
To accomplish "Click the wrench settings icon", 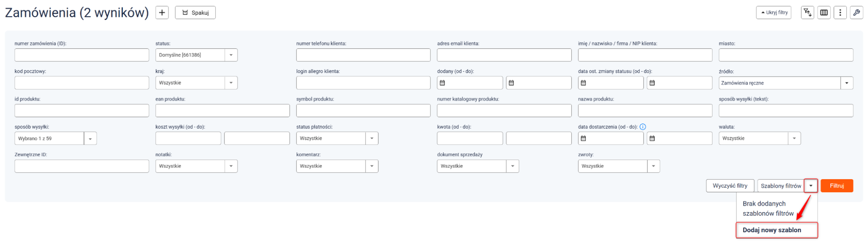I will pos(856,13).
